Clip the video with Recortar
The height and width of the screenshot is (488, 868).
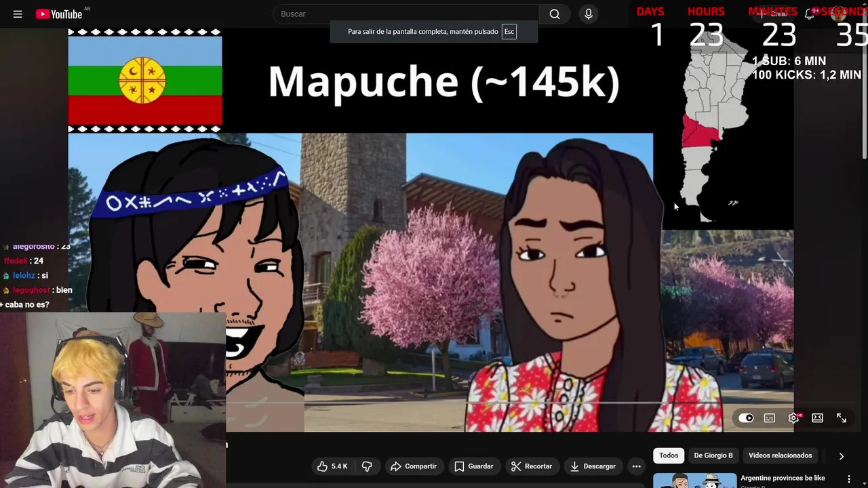pyautogui.click(x=532, y=466)
